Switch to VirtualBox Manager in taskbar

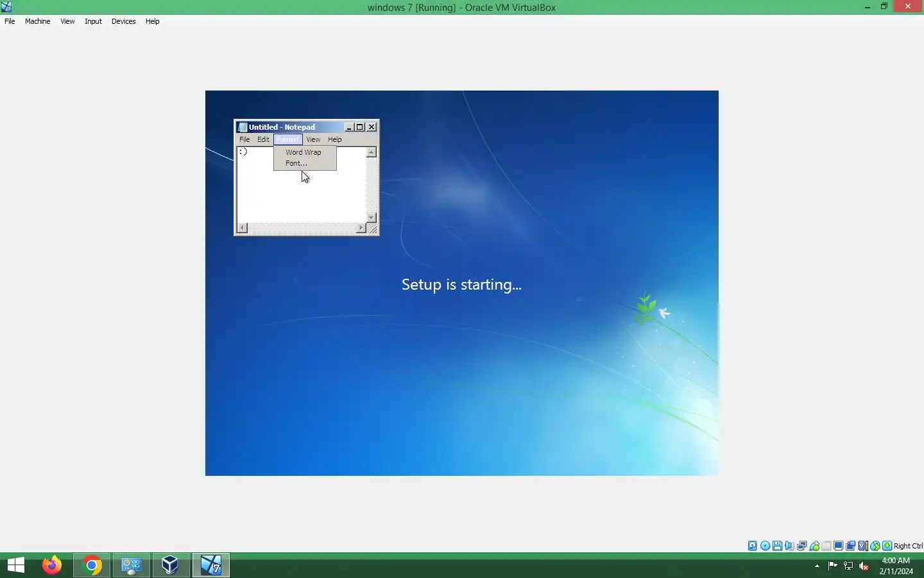point(171,565)
